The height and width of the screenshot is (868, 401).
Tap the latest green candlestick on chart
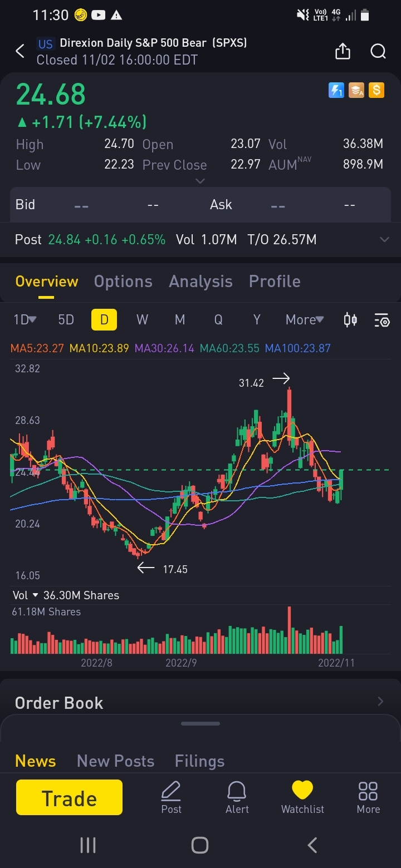341,479
